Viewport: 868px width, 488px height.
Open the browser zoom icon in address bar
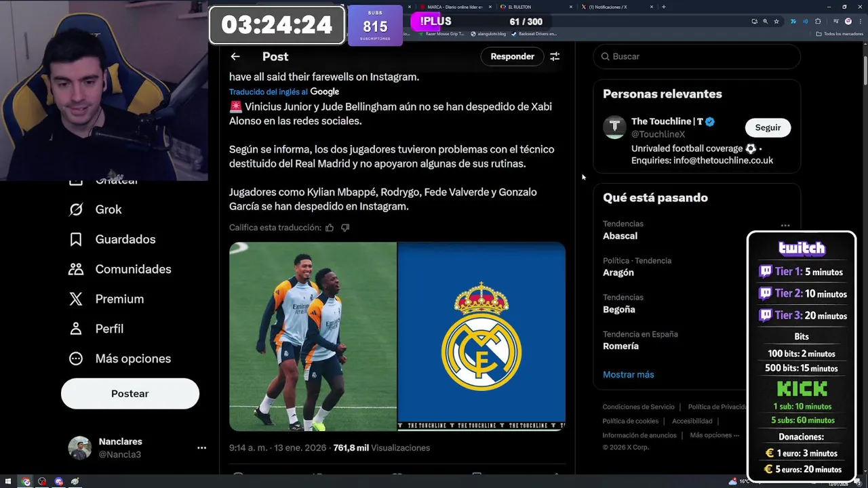(766, 21)
